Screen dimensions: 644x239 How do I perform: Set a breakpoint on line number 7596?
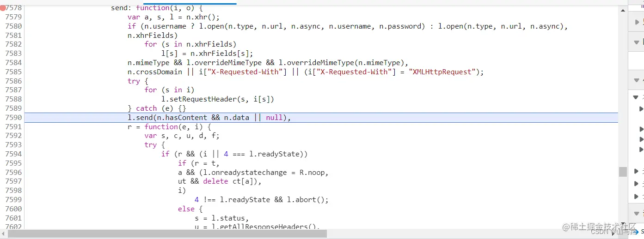(13, 173)
